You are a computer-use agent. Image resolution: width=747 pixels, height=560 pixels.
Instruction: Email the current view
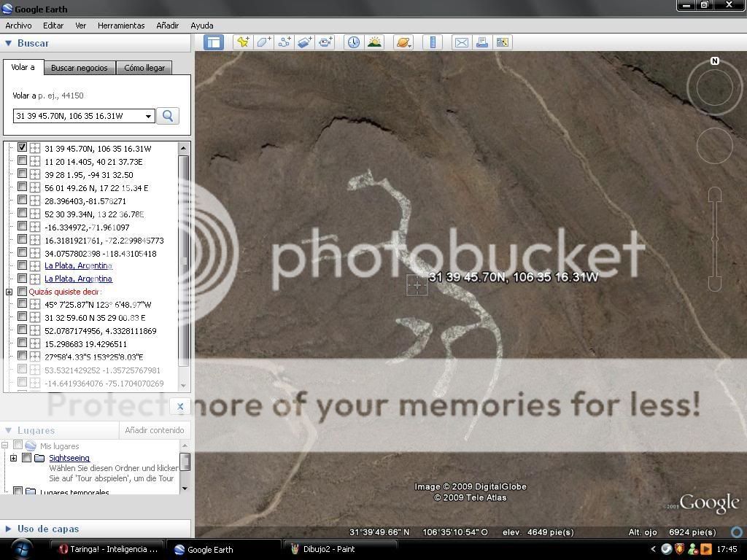coord(461,42)
